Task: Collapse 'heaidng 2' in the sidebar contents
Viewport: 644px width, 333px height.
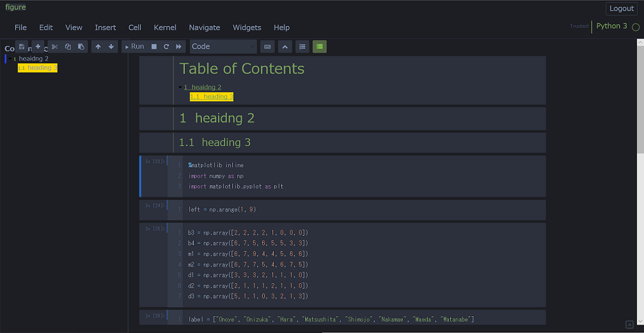Action: pyautogui.click(x=10, y=59)
